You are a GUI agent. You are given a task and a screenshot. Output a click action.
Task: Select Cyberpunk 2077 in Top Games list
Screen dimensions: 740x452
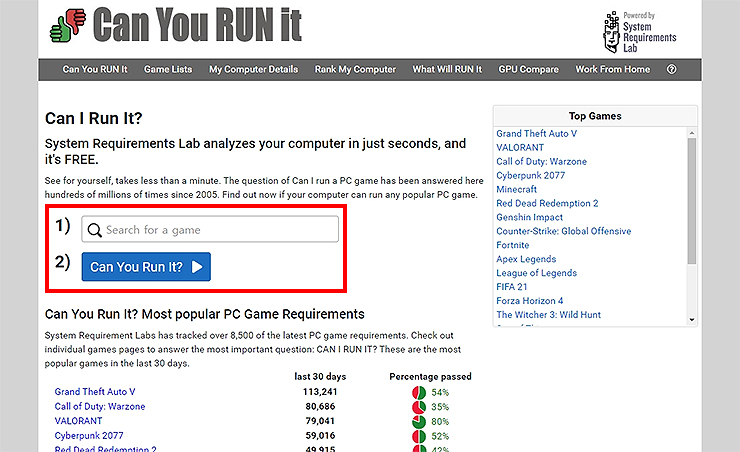530,176
